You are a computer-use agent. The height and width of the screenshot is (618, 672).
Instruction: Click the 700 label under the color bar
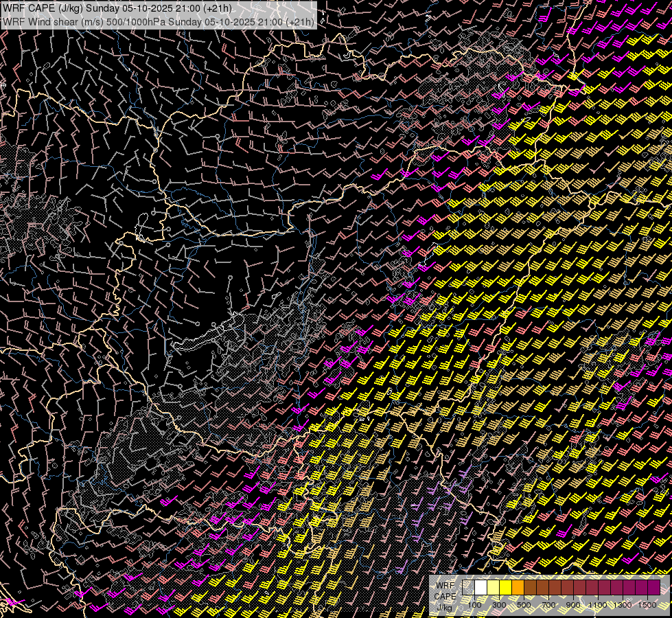[548, 605]
